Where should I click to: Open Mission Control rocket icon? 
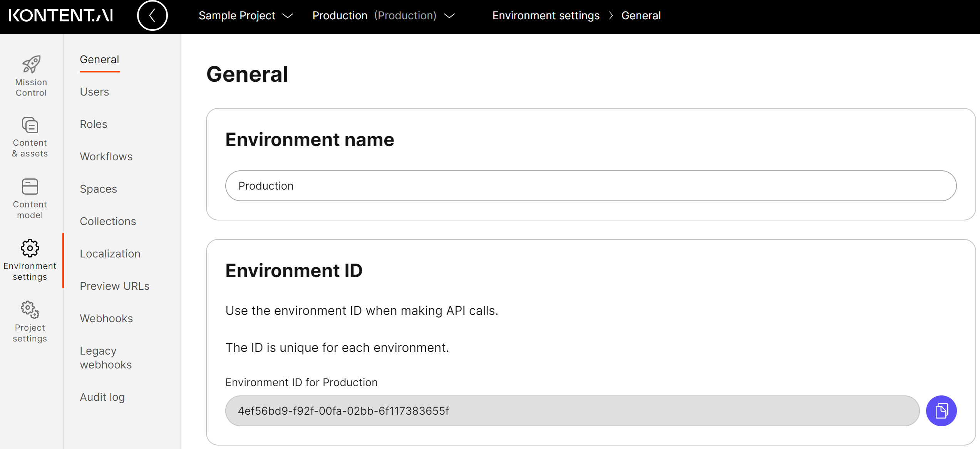tap(31, 64)
